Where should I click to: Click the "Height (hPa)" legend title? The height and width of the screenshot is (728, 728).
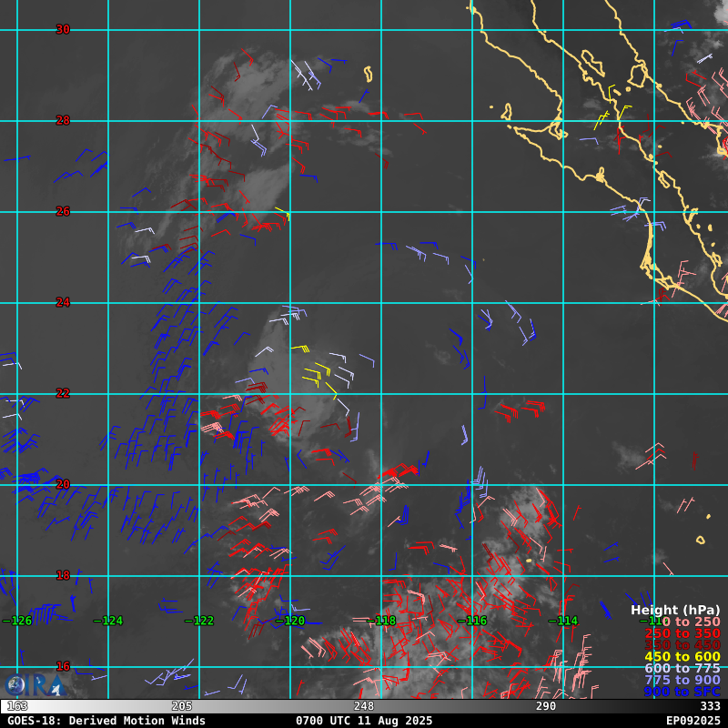click(x=675, y=610)
